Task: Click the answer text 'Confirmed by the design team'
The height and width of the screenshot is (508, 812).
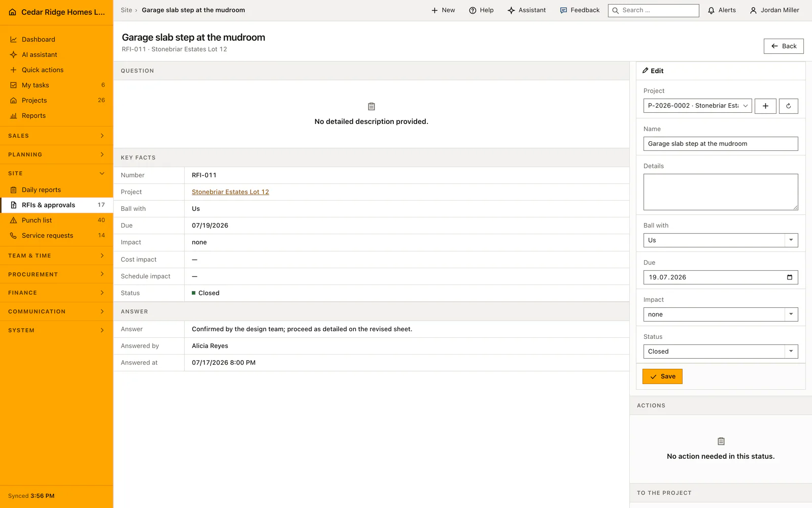Action: coord(302,329)
